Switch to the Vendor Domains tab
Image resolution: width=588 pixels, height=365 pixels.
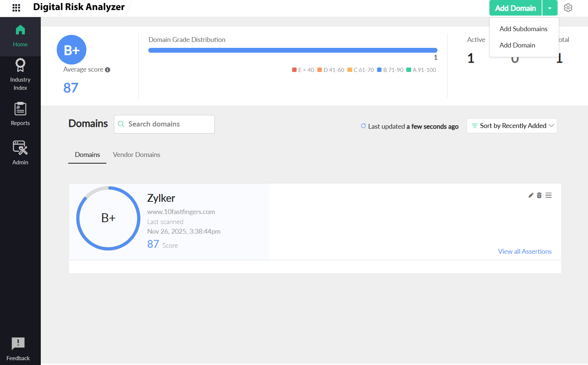tap(136, 155)
